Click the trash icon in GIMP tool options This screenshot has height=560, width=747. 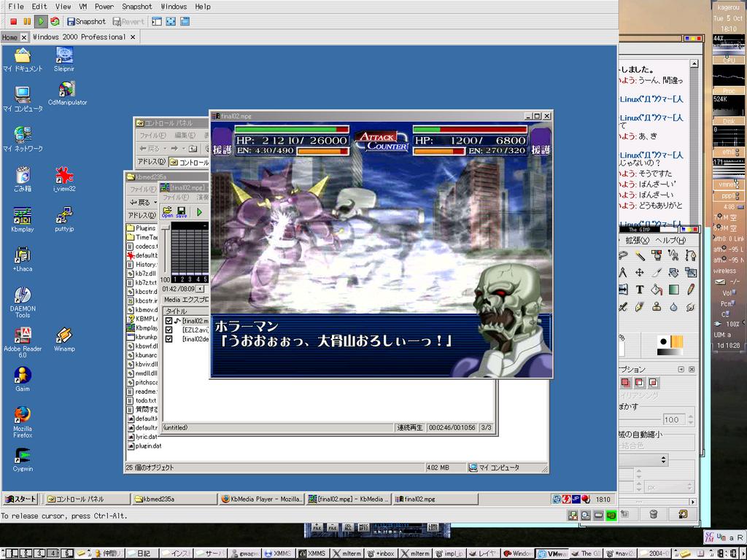click(x=654, y=514)
